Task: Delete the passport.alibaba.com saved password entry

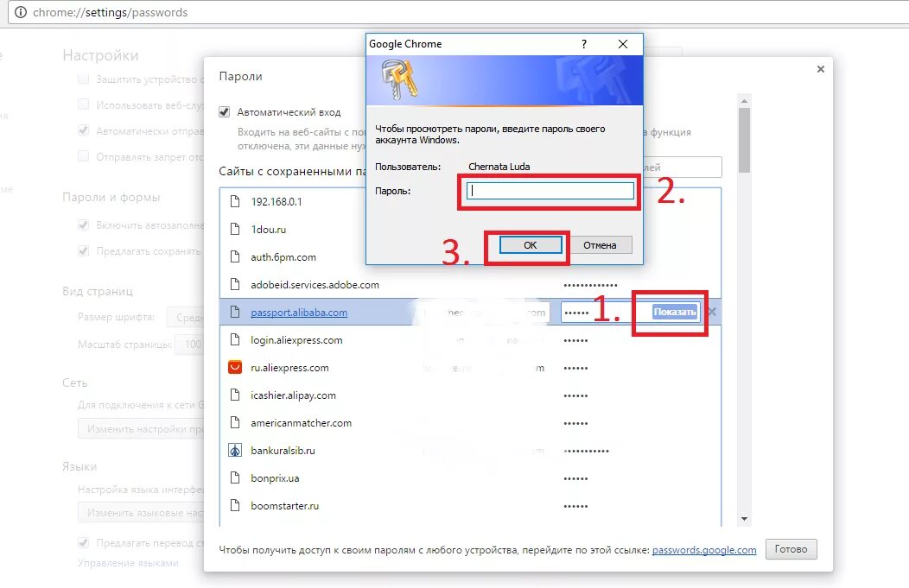Action: (x=713, y=312)
